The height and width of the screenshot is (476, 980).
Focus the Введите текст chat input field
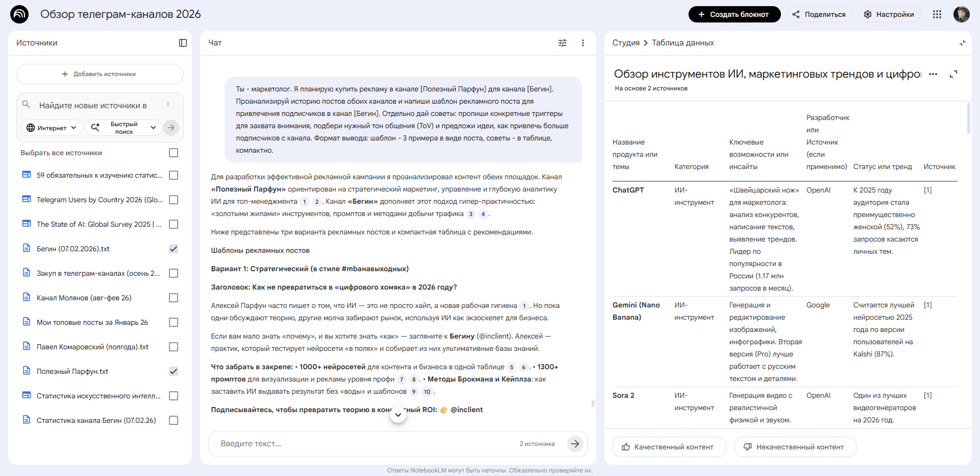coord(362,444)
